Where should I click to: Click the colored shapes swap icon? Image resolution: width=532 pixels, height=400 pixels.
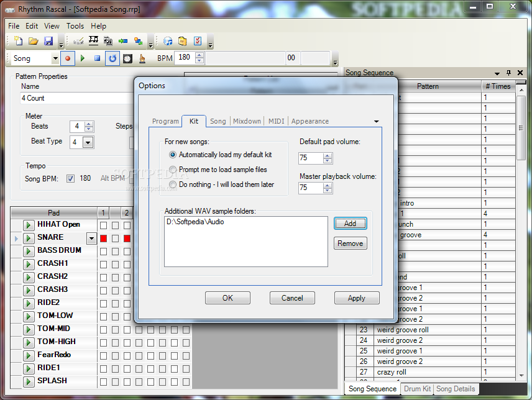[x=138, y=41]
